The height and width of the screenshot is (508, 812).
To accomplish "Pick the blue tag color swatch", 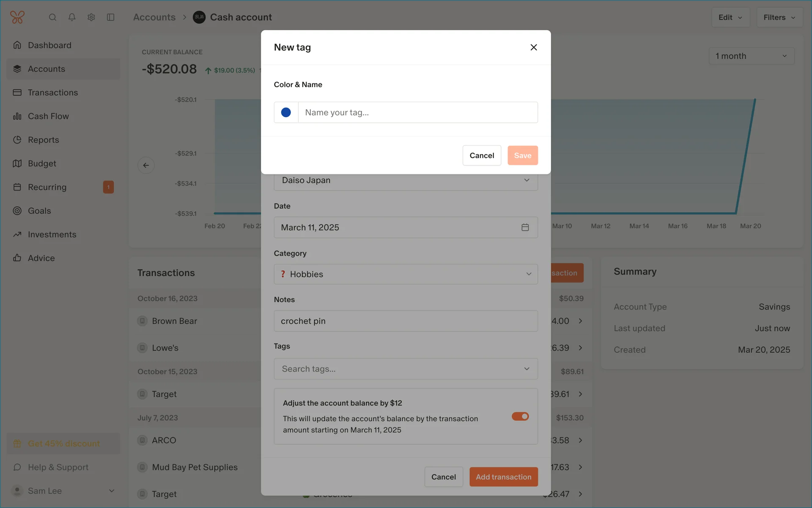I will pyautogui.click(x=286, y=113).
